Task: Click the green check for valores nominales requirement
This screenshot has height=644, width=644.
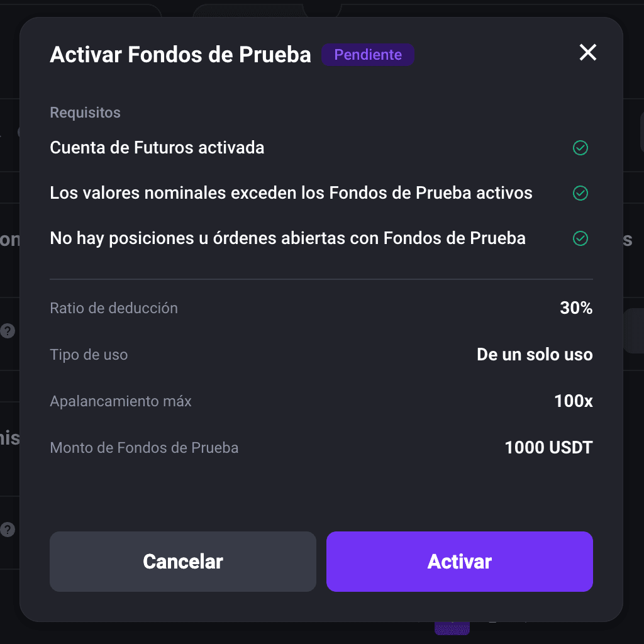Action: 580,193
